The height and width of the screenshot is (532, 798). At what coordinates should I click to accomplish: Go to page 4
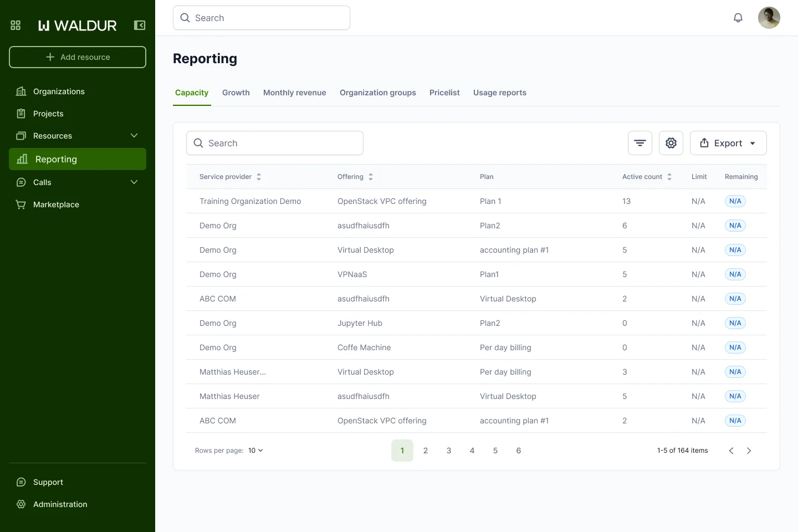tap(472, 451)
